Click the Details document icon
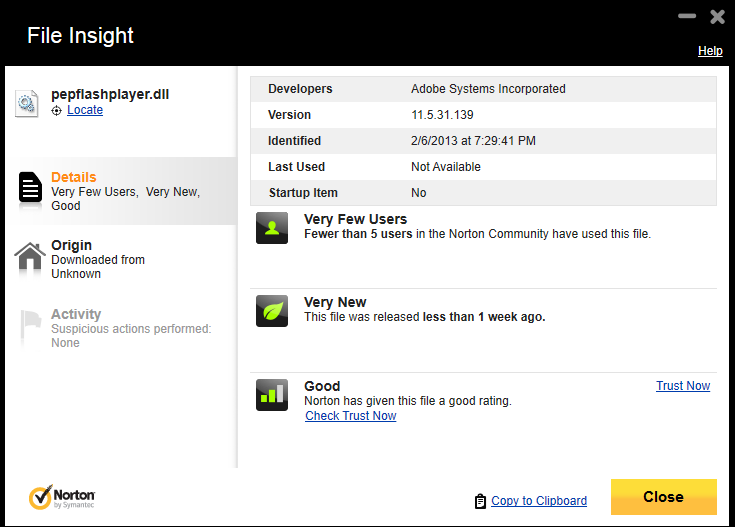The image size is (735, 527). click(x=30, y=187)
